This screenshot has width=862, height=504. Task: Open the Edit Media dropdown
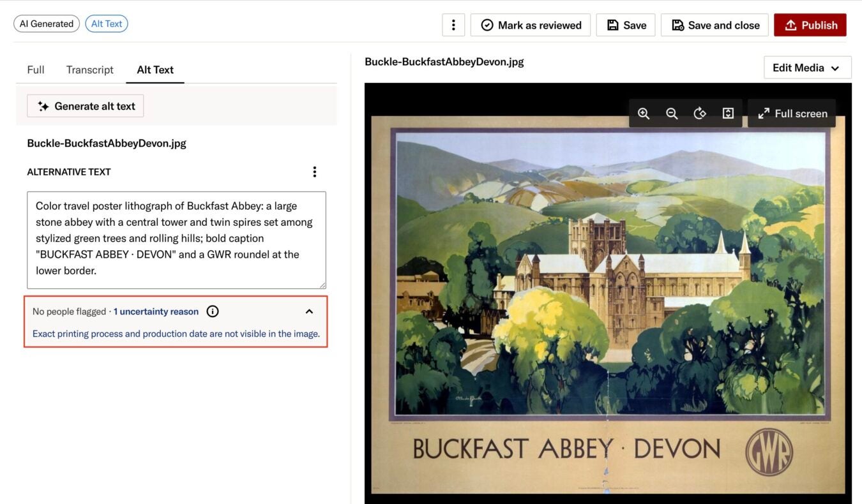coord(807,68)
